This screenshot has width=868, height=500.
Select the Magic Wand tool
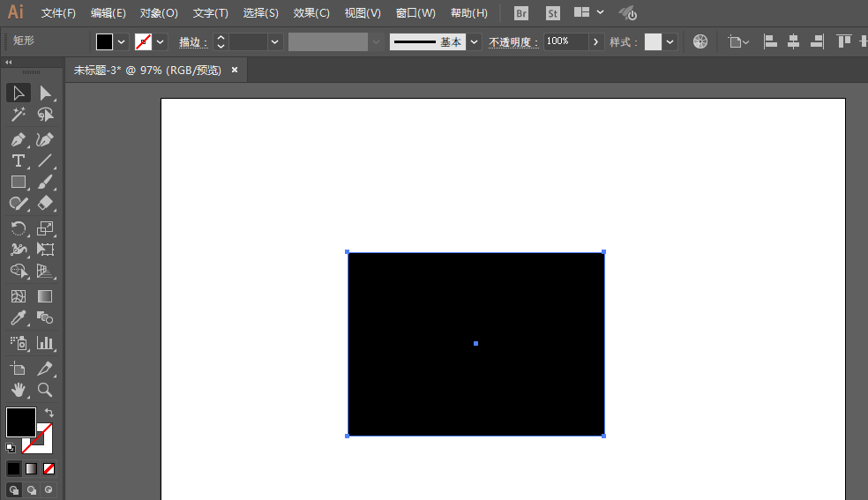tap(19, 115)
